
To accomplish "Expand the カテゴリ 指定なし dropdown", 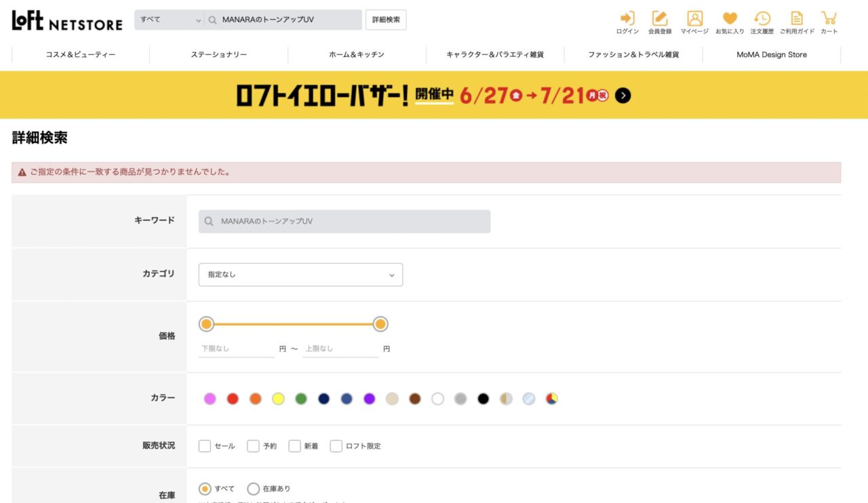I will pyautogui.click(x=300, y=275).
